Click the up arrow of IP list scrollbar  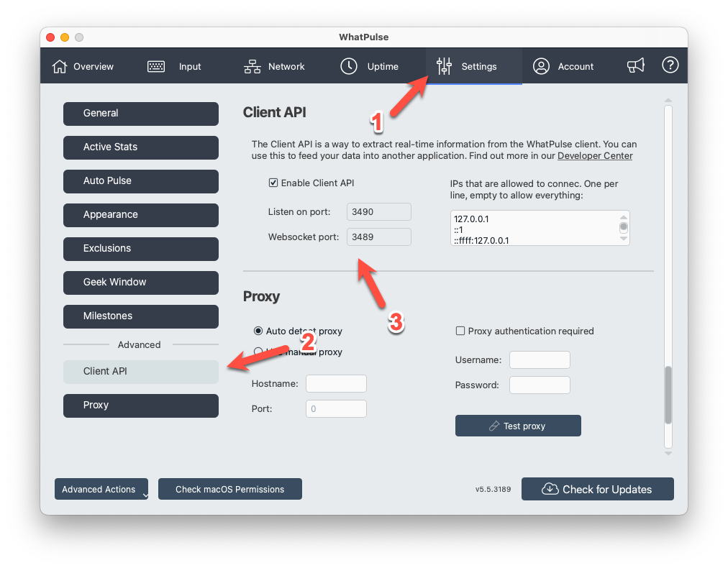624,217
